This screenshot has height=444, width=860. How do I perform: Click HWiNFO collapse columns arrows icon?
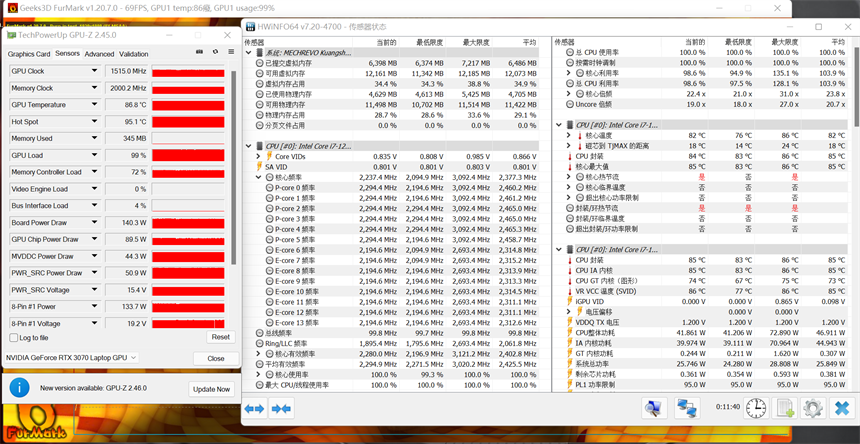pyautogui.click(x=281, y=409)
